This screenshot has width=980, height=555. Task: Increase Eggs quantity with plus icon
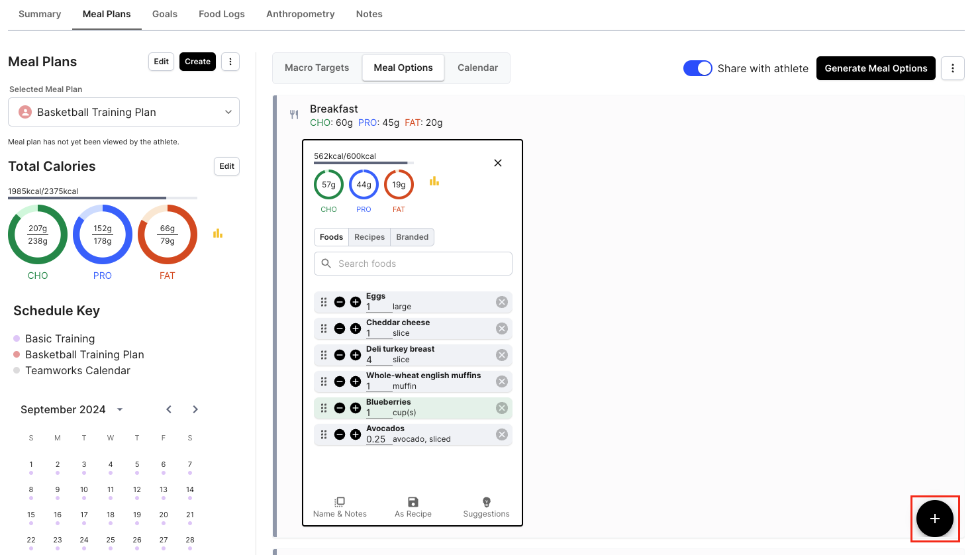pos(356,302)
